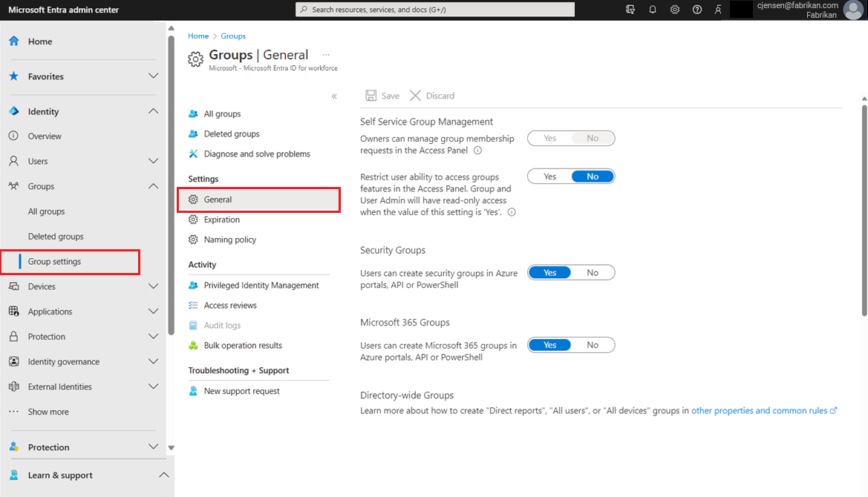Click the Save disk icon

coord(371,96)
